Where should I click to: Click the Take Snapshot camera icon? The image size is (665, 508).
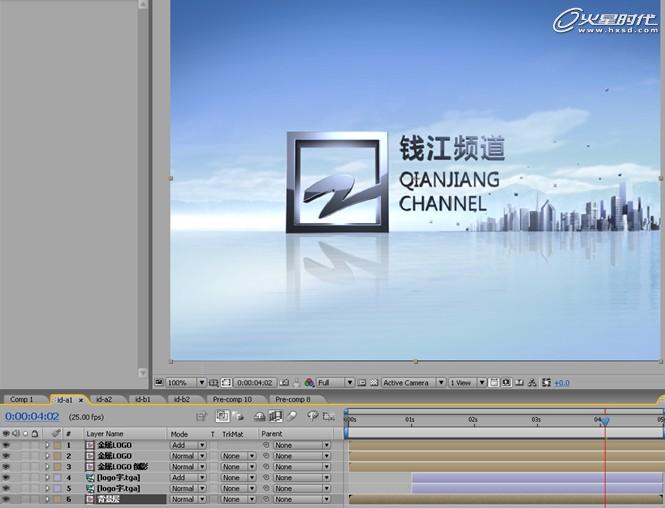click(x=285, y=382)
